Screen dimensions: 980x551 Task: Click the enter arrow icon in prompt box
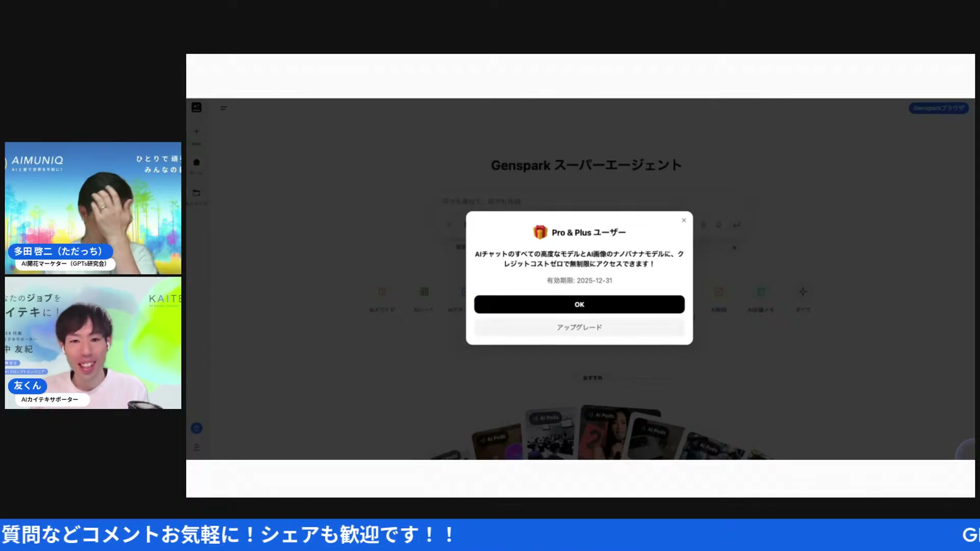[737, 224]
